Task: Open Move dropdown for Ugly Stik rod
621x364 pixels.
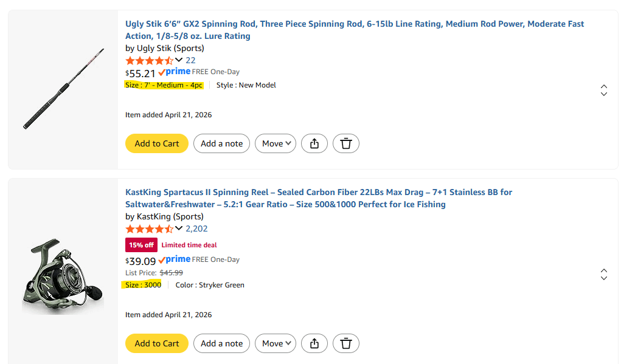Action: pyautogui.click(x=276, y=143)
